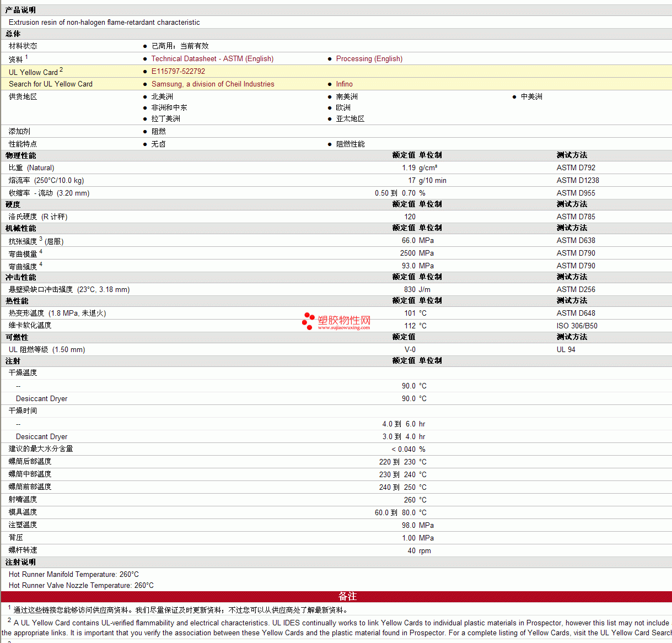Click the 已商用：当前有效 value
672x643 pixels.
click(x=180, y=46)
